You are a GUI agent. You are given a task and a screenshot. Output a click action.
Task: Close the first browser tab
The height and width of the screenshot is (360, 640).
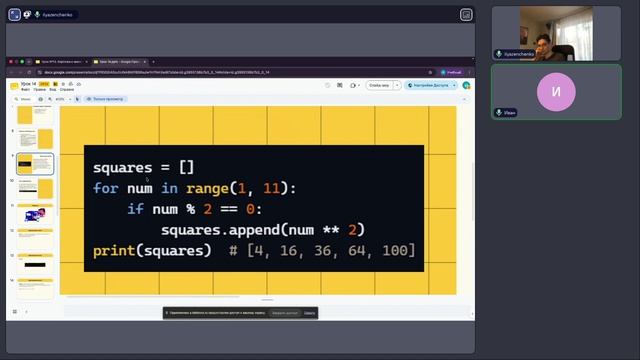click(x=86, y=62)
